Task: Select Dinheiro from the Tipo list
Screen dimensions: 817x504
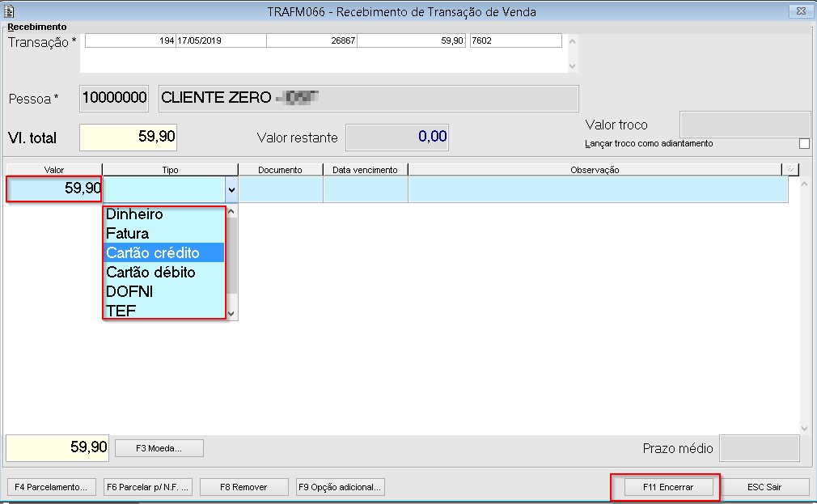Action: click(164, 214)
